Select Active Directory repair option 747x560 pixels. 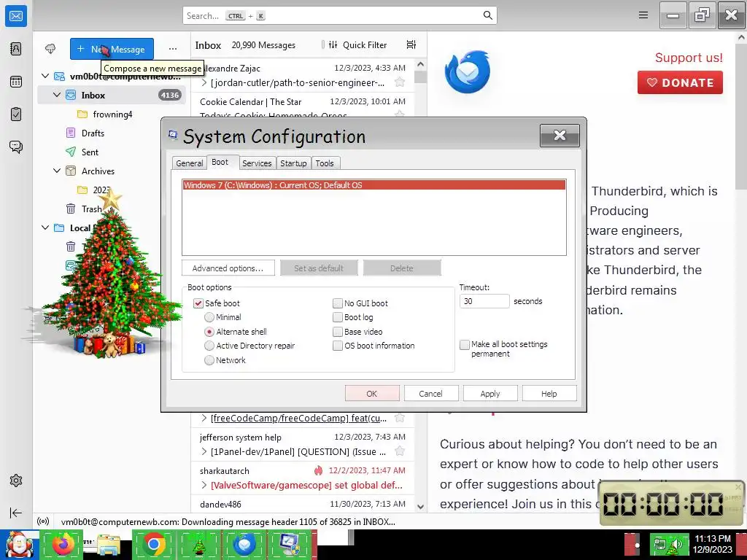click(x=209, y=346)
